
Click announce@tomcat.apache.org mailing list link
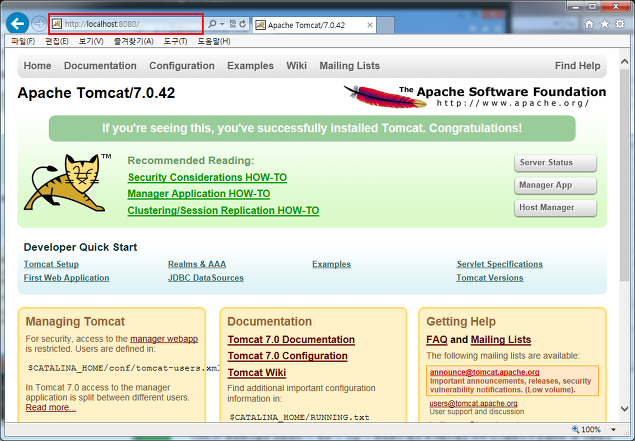(x=484, y=372)
